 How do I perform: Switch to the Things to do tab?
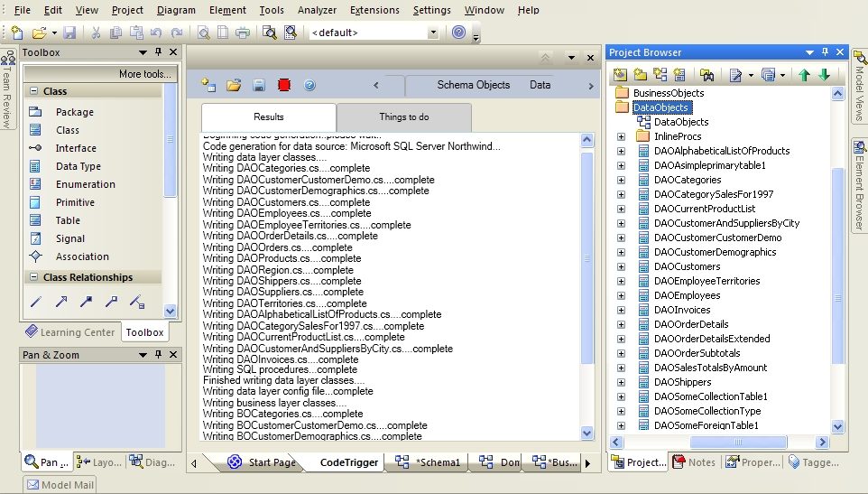pyautogui.click(x=403, y=117)
